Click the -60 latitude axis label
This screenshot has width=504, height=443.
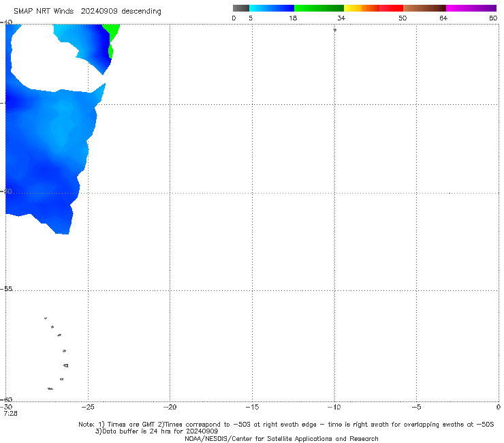coord(6,399)
